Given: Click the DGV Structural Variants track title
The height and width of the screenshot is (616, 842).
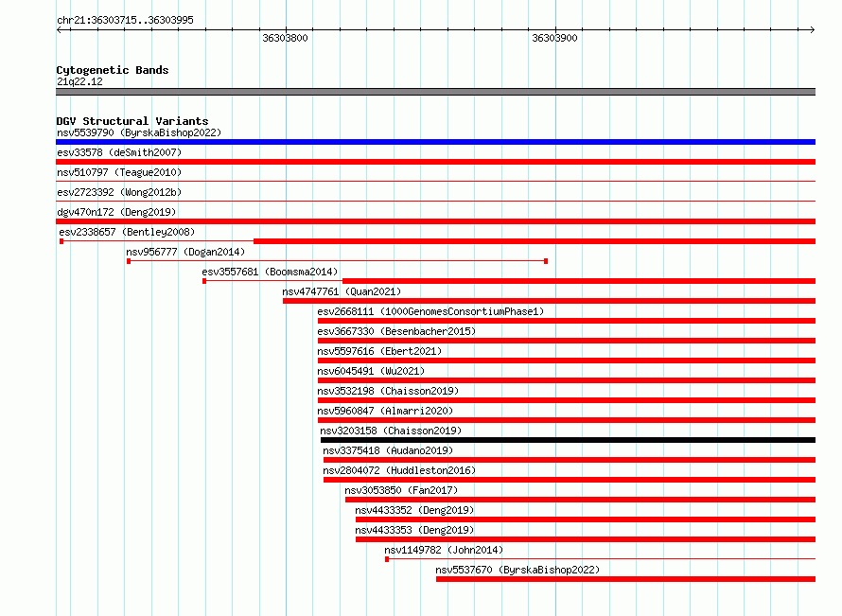Looking at the screenshot, I should pos(132,121).
